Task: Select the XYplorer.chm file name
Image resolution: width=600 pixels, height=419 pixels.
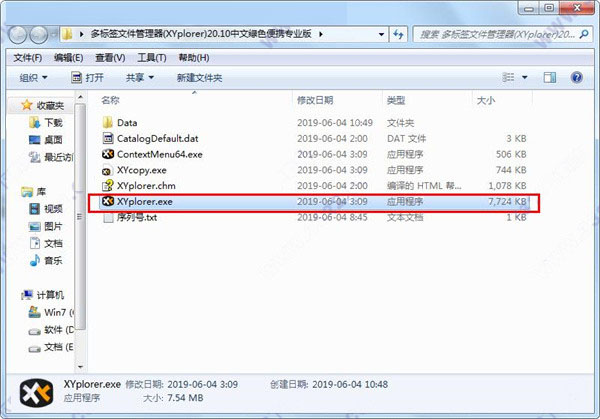Action: pyautogui.click(x=146, y=186)
